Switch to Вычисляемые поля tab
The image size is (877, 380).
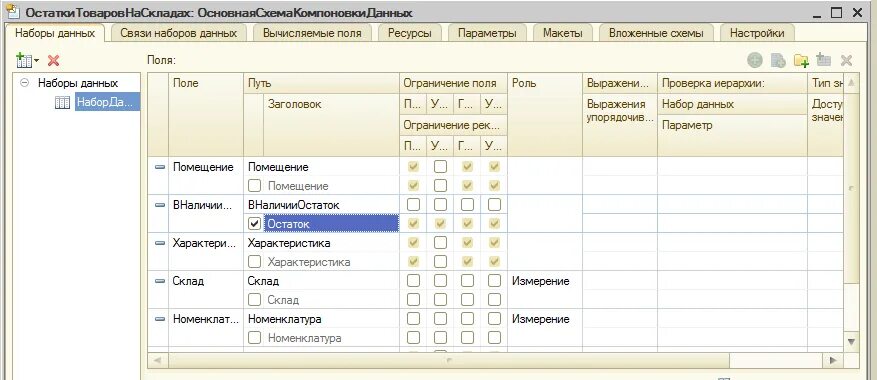(312, 33)
